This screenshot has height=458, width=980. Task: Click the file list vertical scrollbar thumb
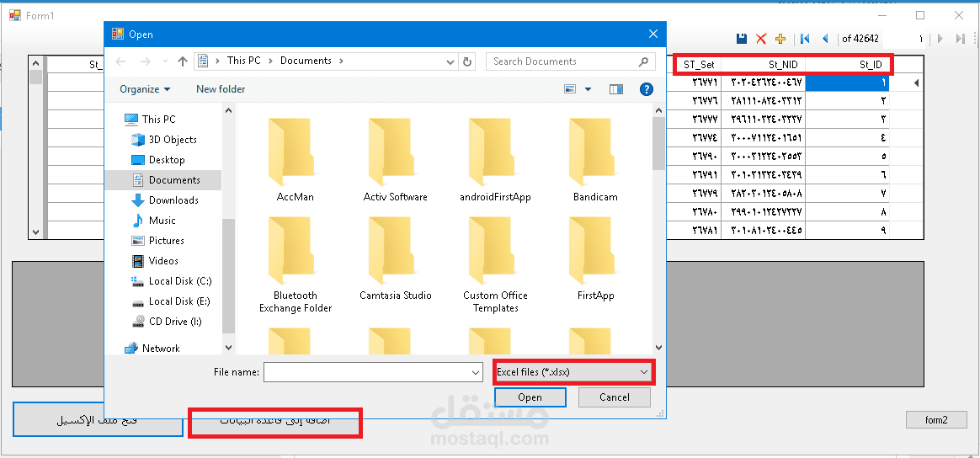tap(658, 143)
